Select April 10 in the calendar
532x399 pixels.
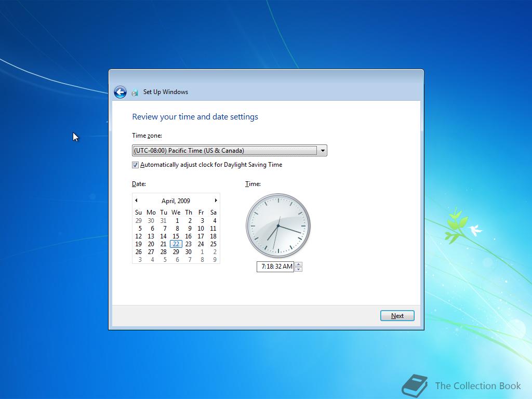pyautogui.click(x=201, y=229)
